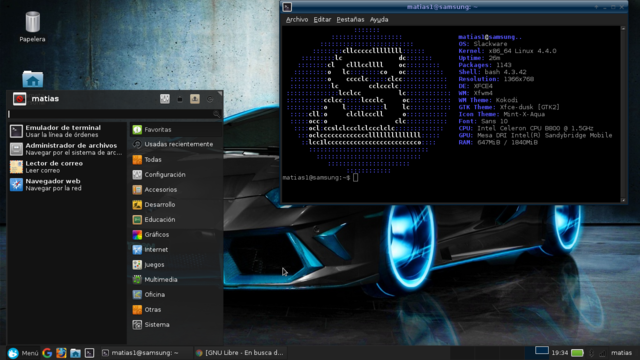The width and height of the screenshot is (640, 360).
Task: Launch Administrador de archivos from favorites
Action: point(67,149)
